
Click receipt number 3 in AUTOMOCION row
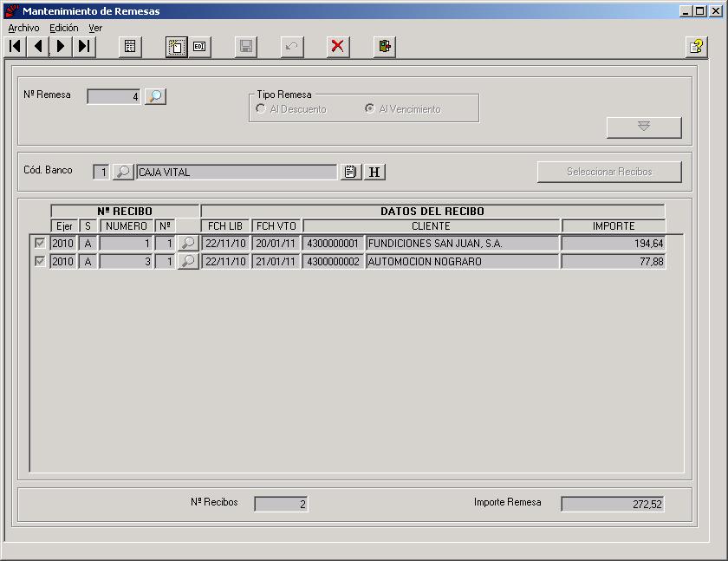[126, 262]
